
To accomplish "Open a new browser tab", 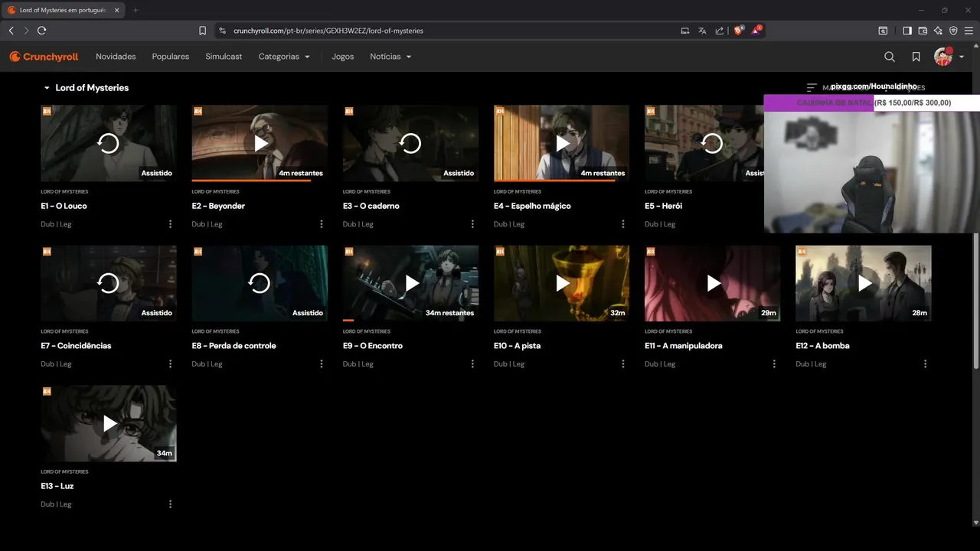I will [136, 10].
